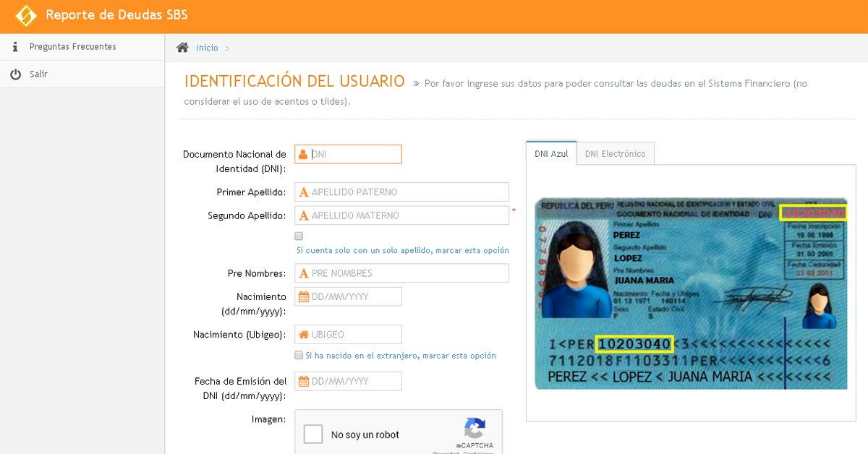Viewport: 868px width, 454px height.
Task: Click the Reporte de Deudas SBS title
Action: [116, 15]
